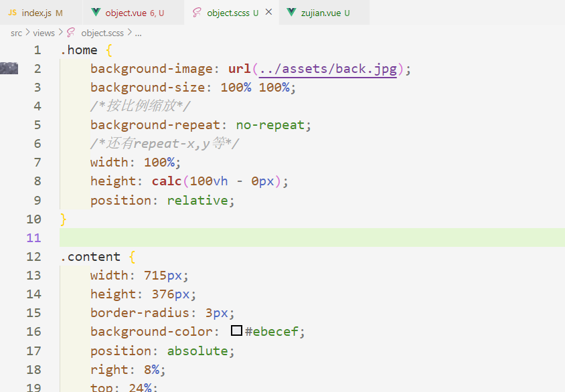Select the object.vue tab
This screenshot has height=392, width=565.
[127, 11]
